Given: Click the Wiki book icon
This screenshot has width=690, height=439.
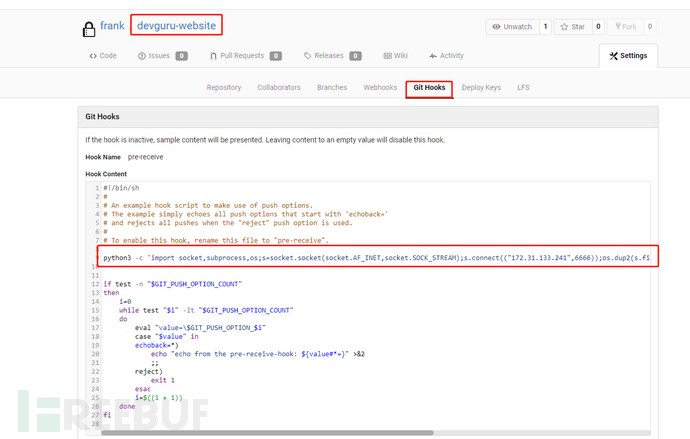Looking at the screenshot, I should coord(386,56).
